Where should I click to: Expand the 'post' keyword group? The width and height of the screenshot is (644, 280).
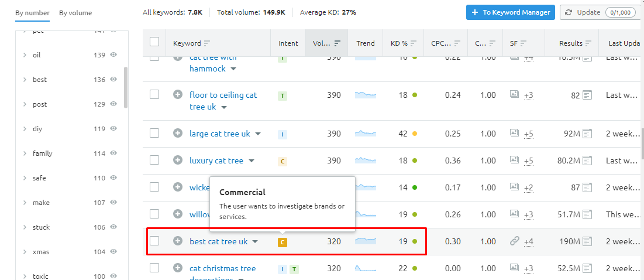(25, 104)
